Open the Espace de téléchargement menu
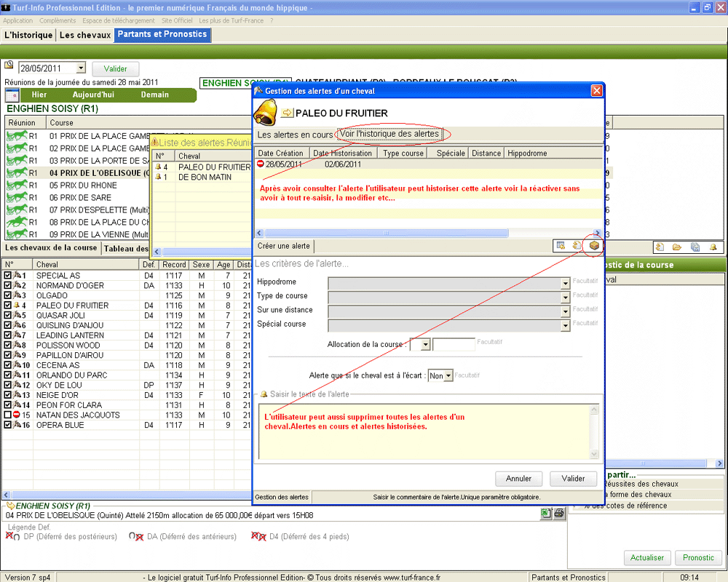Screen dimensions: 728x582 pos(119,20)
